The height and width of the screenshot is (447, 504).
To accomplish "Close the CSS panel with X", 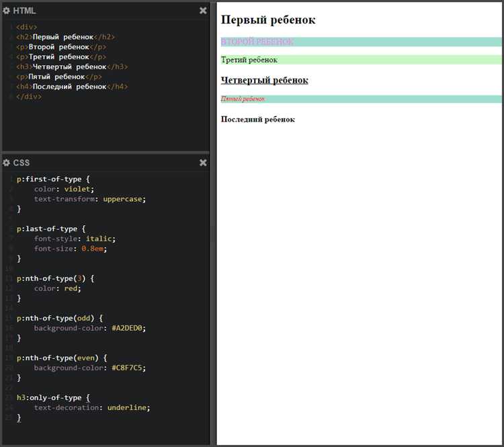I will (203, 163).
